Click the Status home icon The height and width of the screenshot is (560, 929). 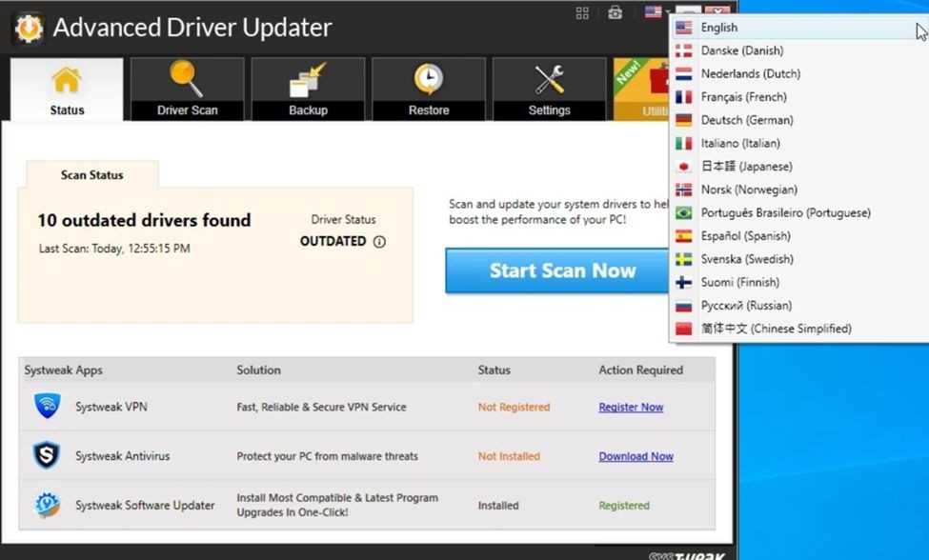[x=67, y=80]
